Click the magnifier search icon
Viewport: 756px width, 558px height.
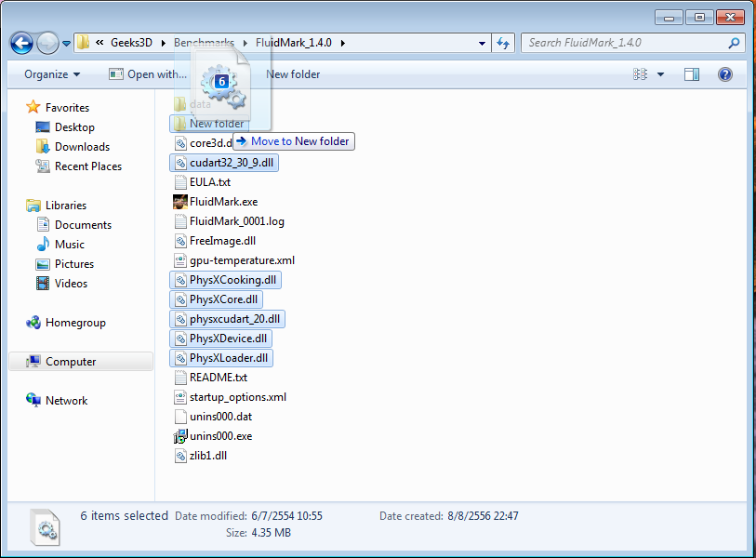coord(734,43)
